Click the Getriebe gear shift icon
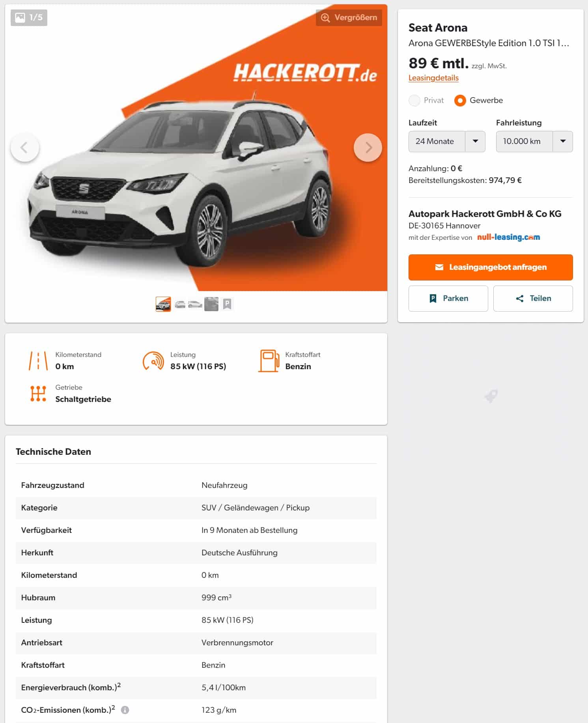This screenshot has width=588, height=723. [38, 393]
